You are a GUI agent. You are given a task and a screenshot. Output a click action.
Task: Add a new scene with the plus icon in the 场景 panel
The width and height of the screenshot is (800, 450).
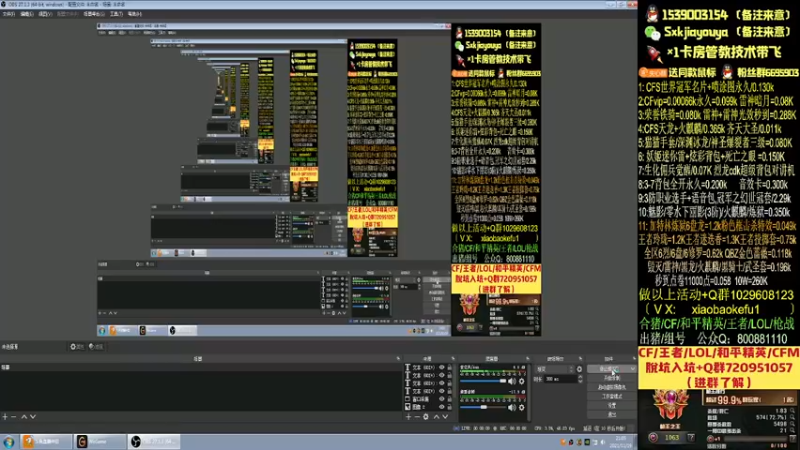(x=5, y=417)
